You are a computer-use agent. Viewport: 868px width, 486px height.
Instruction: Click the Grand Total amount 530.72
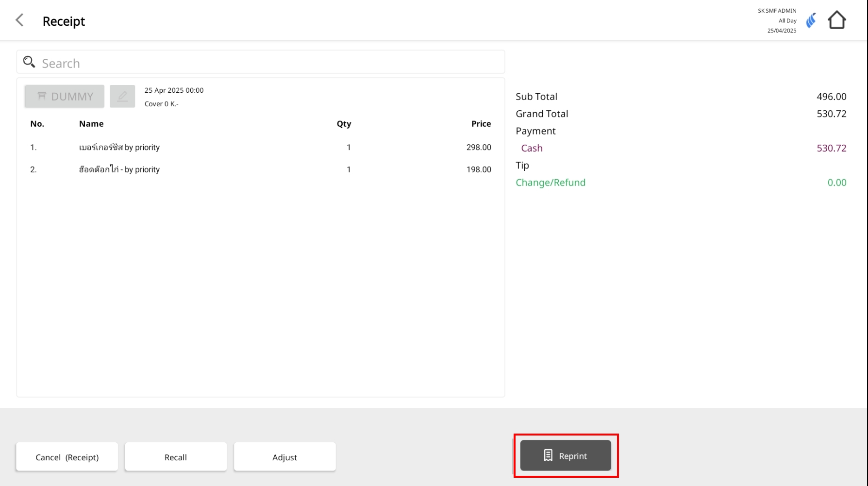click(831, 114)
